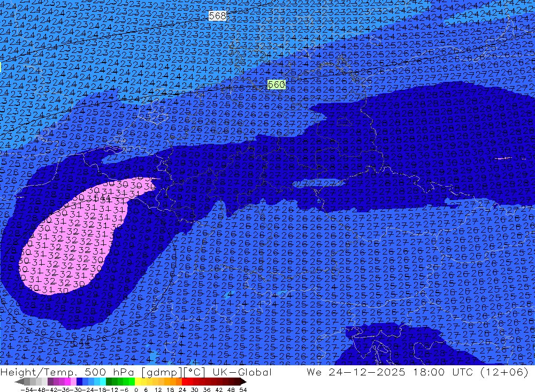Click the '[gdmp]' unit label
The image size is (535, 392).
pyautogui.click(x=162, y=372)
